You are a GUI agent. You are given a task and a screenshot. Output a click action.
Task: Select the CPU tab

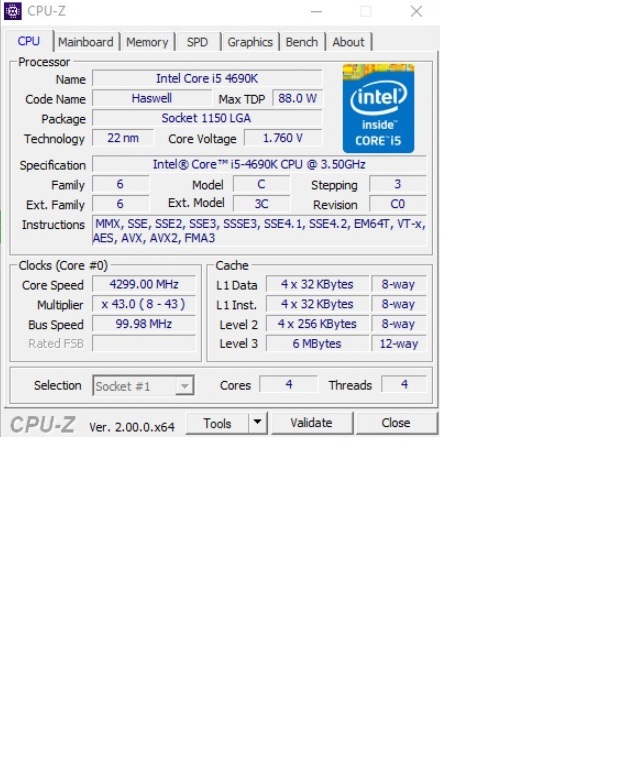(28, 41)
